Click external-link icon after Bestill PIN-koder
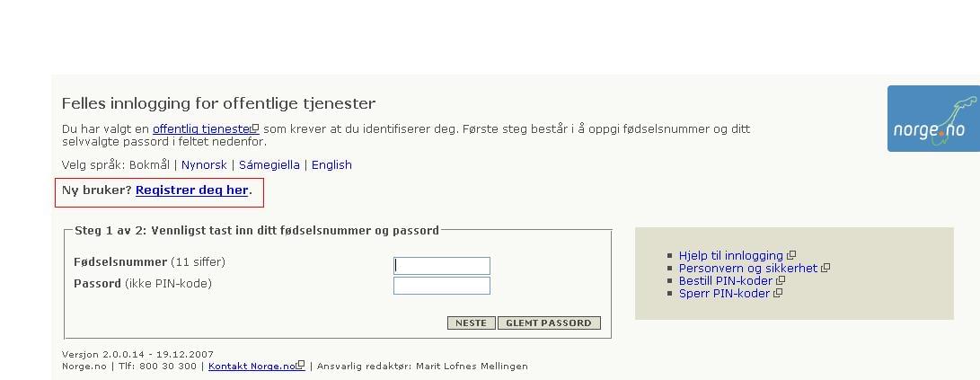Viewport: 980px width, 380px height. coord(781,280)
